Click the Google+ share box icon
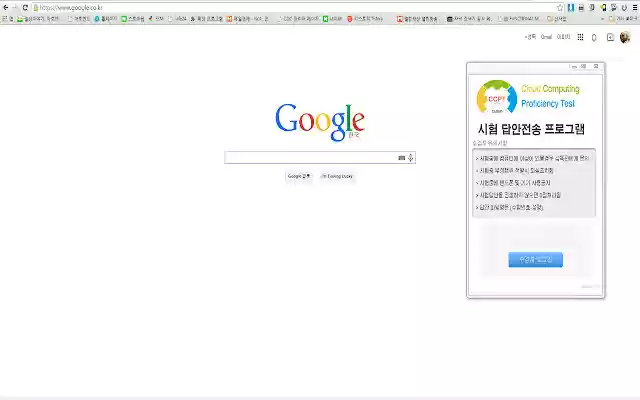The width and height of the screenshot is (640, 400). (610, 37)
